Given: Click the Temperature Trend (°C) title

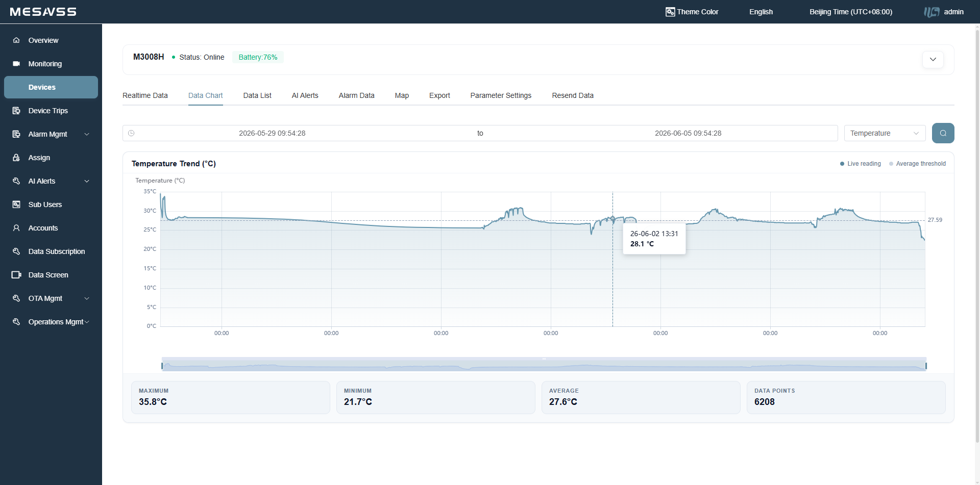Looking at the screenshot, I should tap(174, 164).
